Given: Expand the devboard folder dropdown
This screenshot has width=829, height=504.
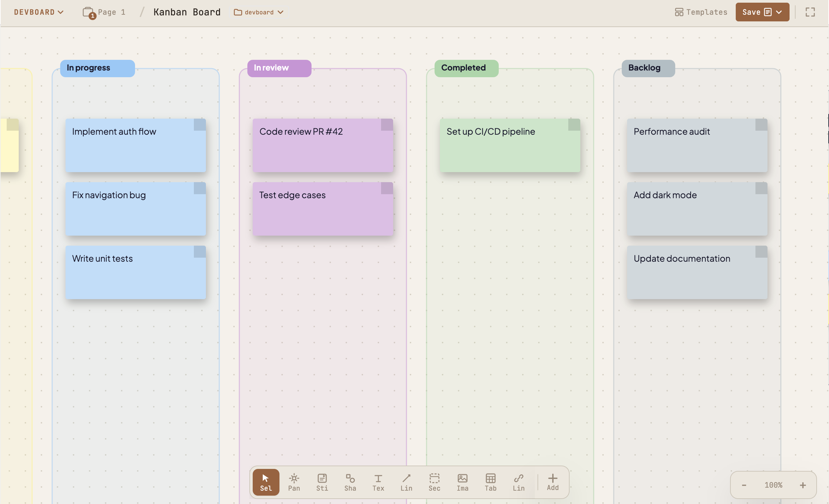Looking at the screenshot, I should 258,12.
